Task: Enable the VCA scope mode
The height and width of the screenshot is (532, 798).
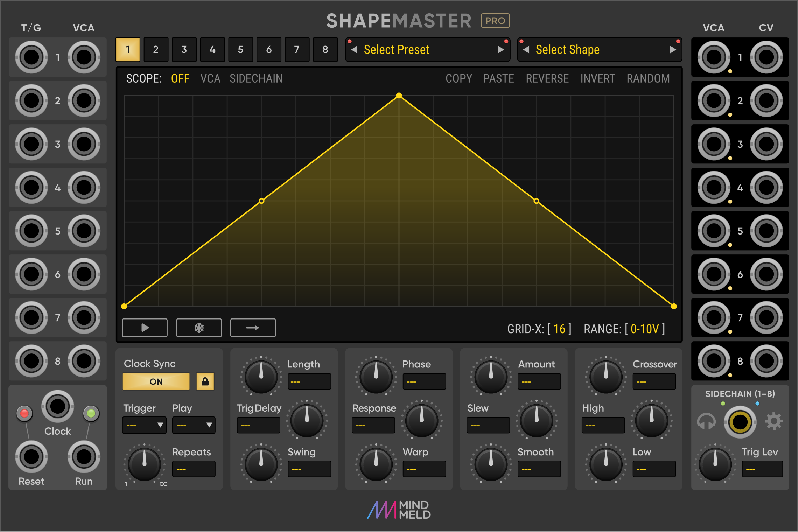Action: tap(210, 78)
